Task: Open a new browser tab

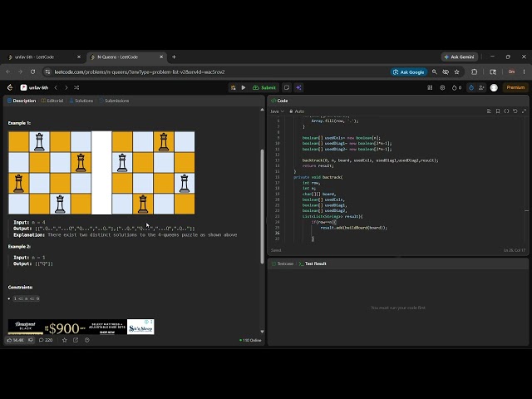Action: point(174,57)
